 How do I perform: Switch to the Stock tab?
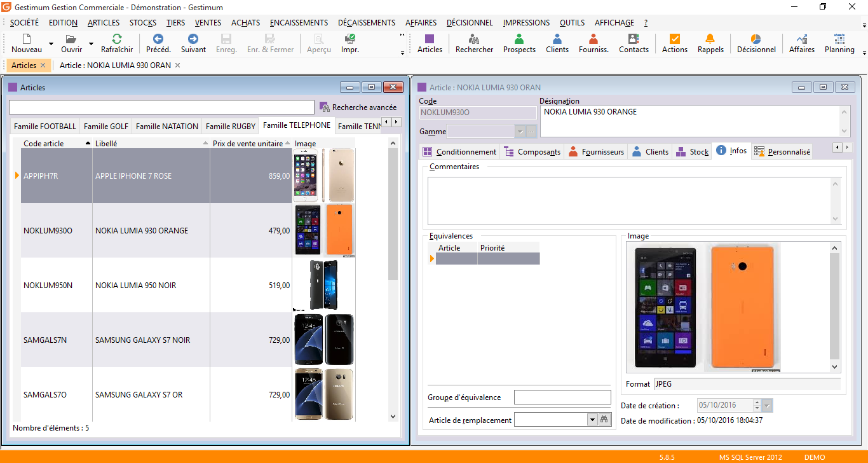[x=693, y=151]
